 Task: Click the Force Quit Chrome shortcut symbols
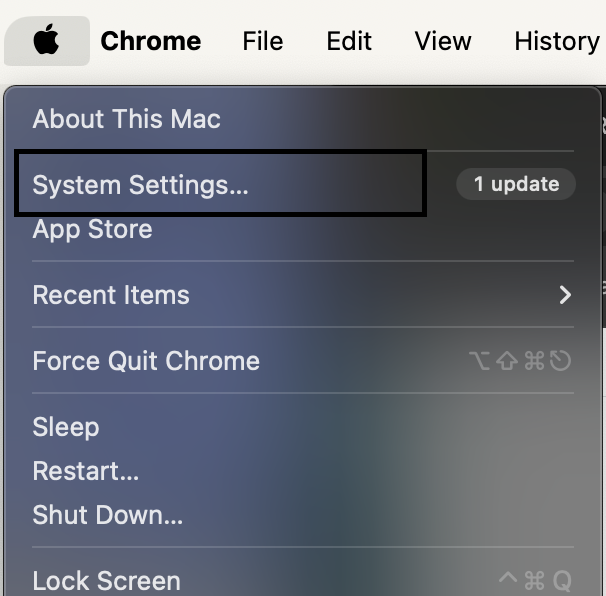[x=520, y=361]
